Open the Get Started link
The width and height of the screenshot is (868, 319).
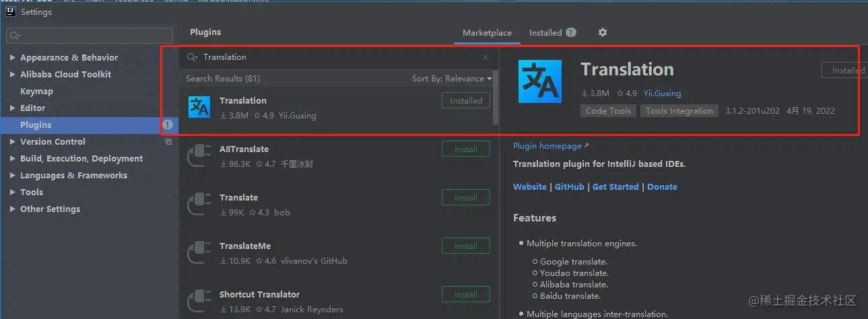point(615,187)
